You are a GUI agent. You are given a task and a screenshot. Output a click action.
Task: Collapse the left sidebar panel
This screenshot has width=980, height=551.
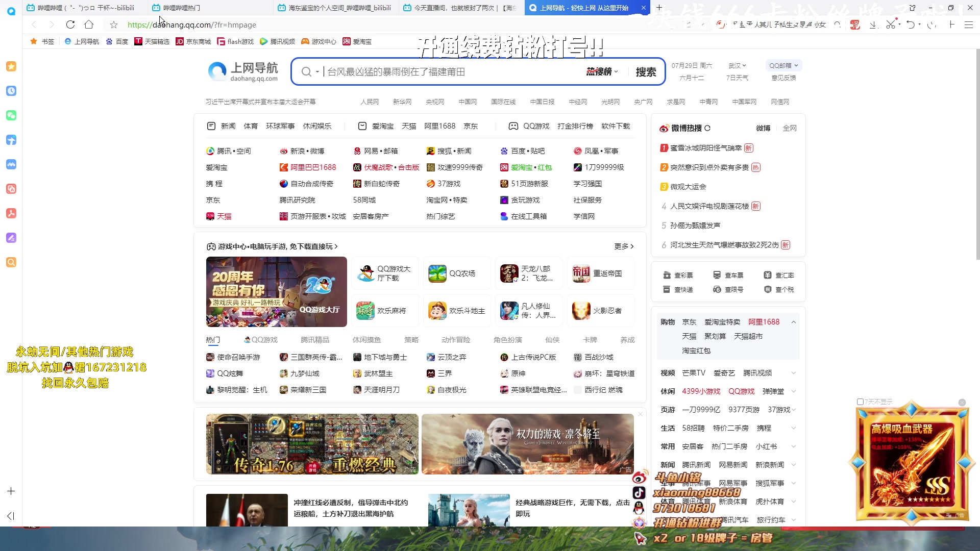(x=11, y=516)
